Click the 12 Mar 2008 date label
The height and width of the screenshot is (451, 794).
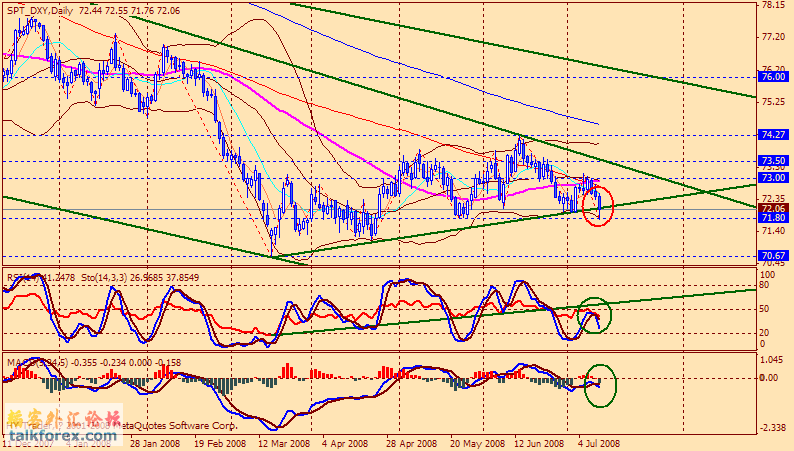click(284, 443)
